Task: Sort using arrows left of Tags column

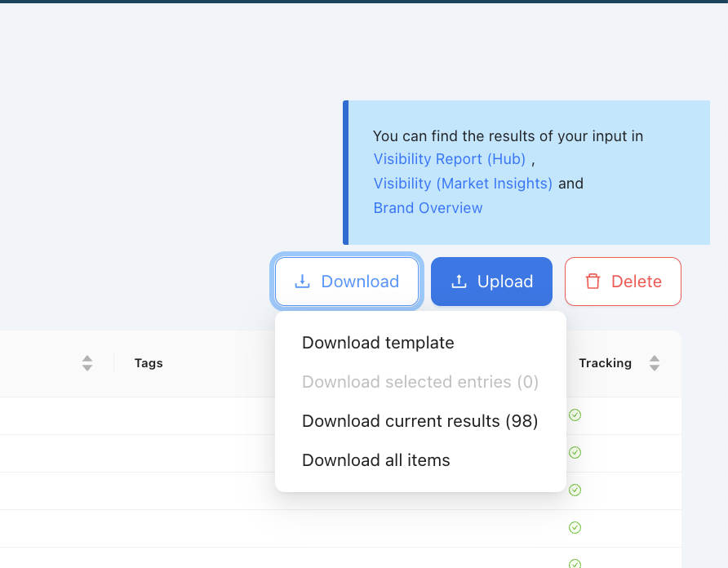Action: [x=87, y=363]
